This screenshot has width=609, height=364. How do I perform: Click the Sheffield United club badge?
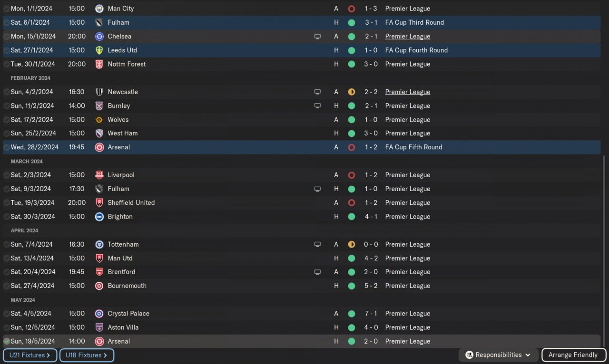99,203
